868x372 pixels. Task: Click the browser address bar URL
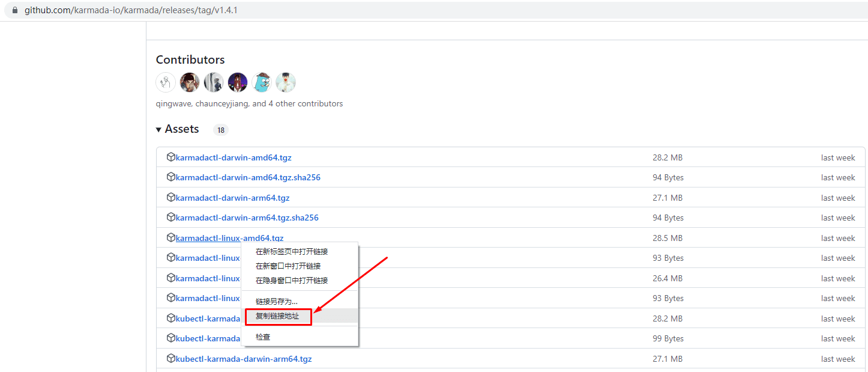(131, 10)
